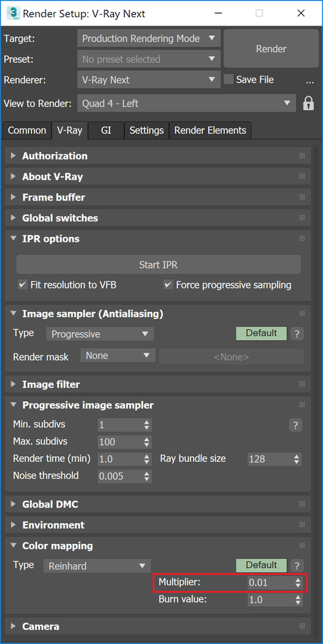Click the Start IPR button

[x=158, y=264]
